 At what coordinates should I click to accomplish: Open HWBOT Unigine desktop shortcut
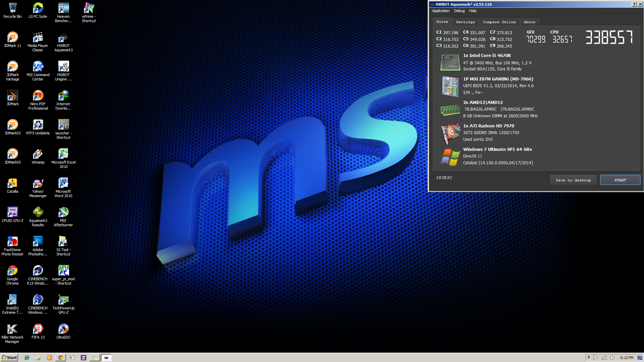(63, 71)
